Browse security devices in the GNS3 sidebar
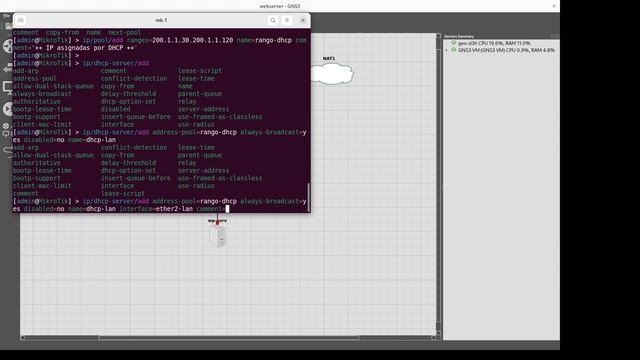This screenshot has height=360, width=640. tap(7, 109)
